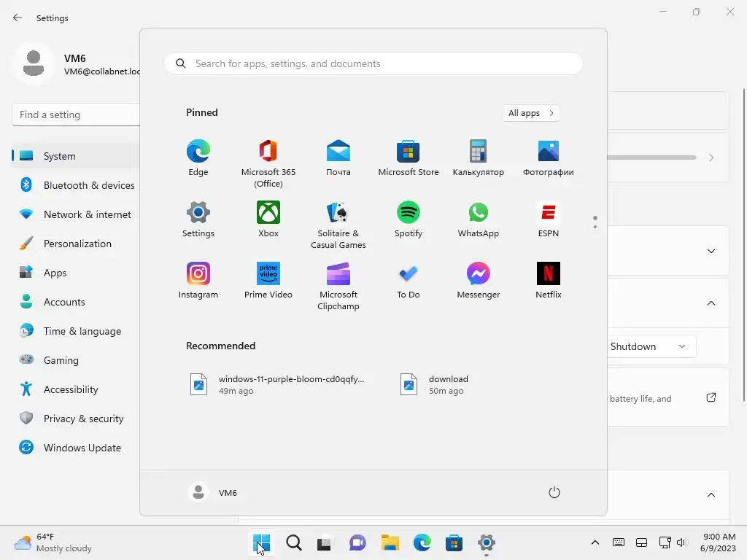Open the Shutdown dropdown in Settings
747x560 pixels.
651,346
